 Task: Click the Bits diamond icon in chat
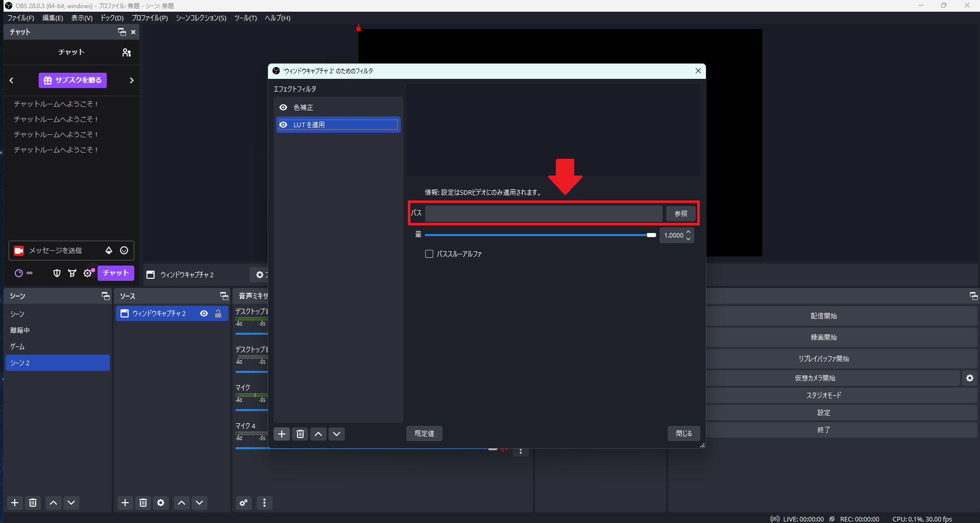pyautogui.click(x=109, y=250)
